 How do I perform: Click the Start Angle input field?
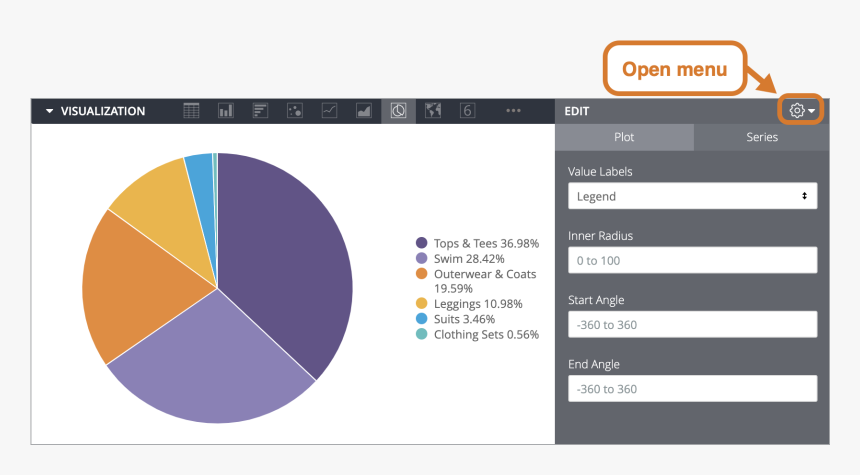[x=692, y=324]
